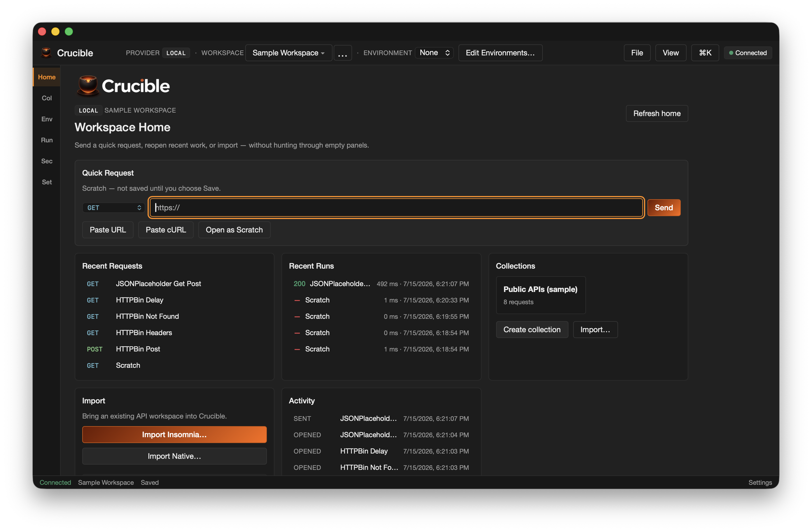Click the green Connected status indicator
This screenshot has width=812, height=532.
(x=748, y=53)
